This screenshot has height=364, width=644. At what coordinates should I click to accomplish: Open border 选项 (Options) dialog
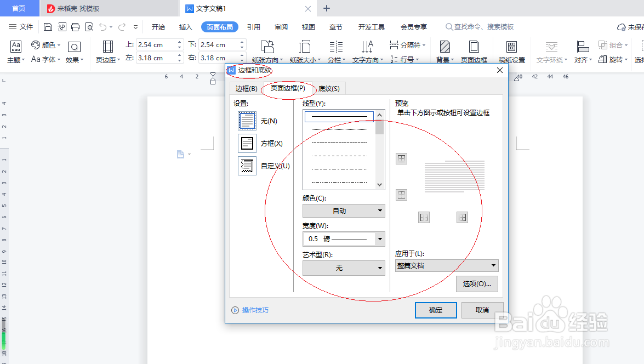point(476,284)
